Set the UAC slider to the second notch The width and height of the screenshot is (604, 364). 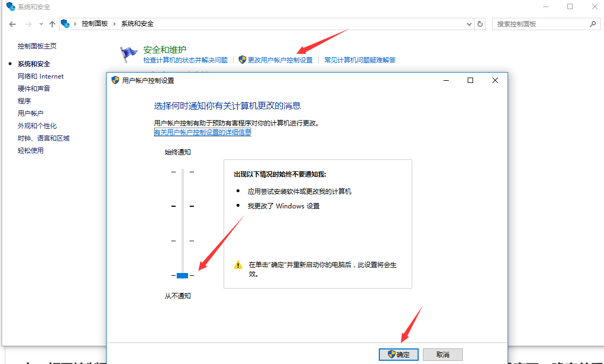coord(183,207)
